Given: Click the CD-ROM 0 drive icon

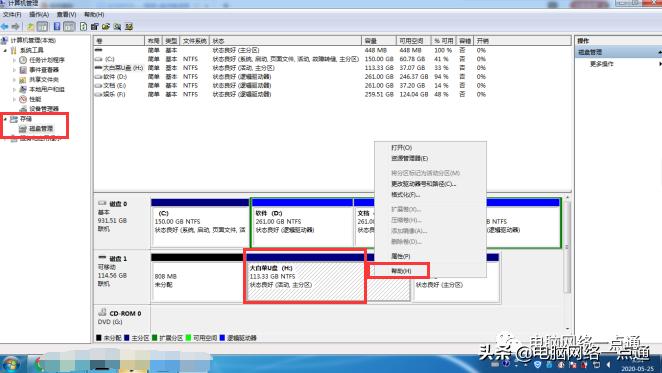Looking at the screenshot, I should tap(102, 313).
